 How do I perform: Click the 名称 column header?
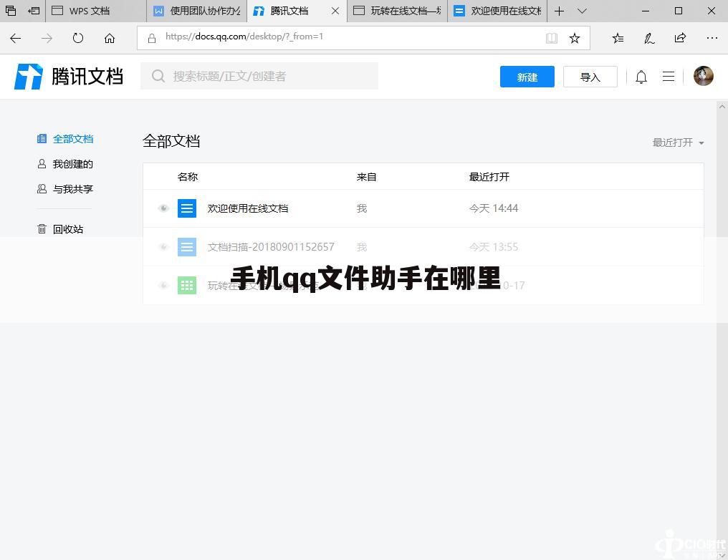pyautogui.click(x=188, y=177)
